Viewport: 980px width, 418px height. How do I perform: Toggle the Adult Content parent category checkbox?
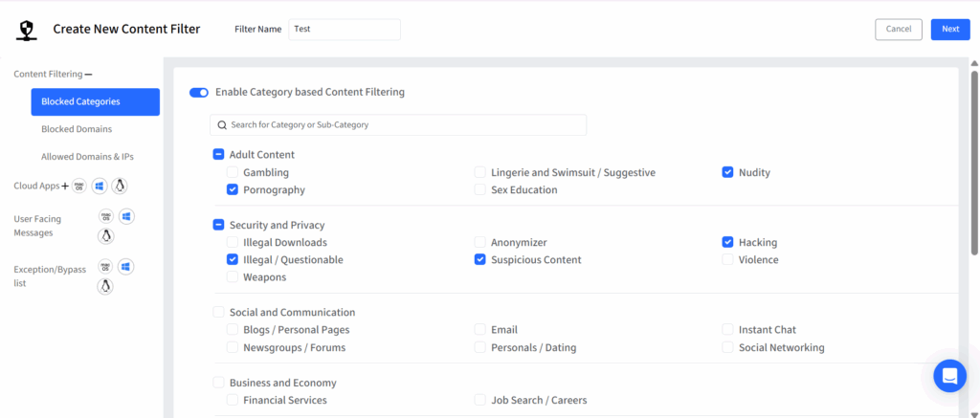pos(218,155)
